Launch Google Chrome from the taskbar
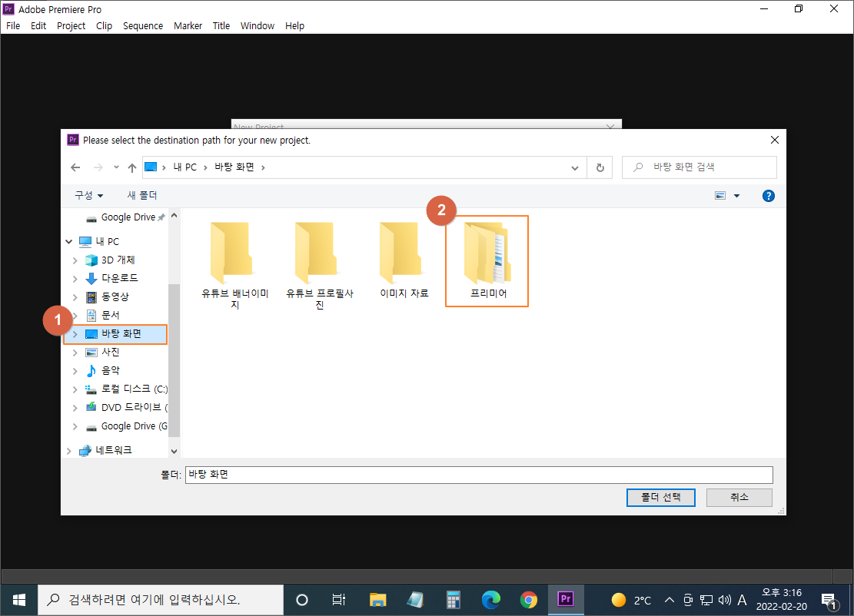 (528, 600)
